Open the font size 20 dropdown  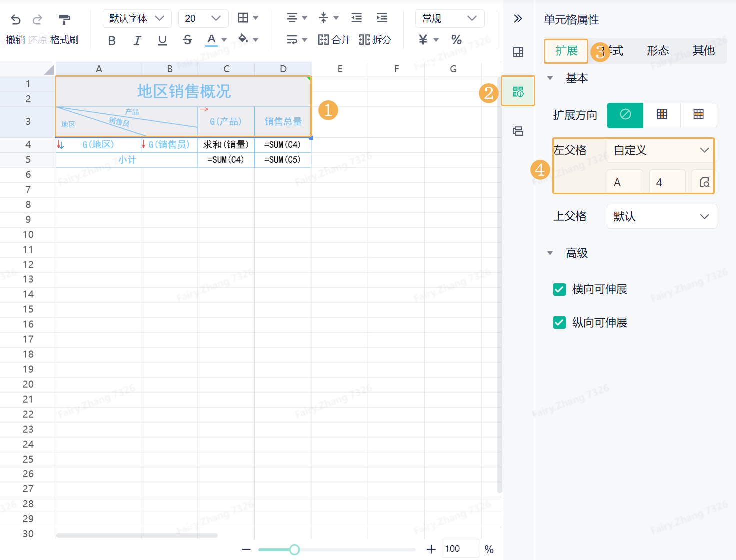203,18
